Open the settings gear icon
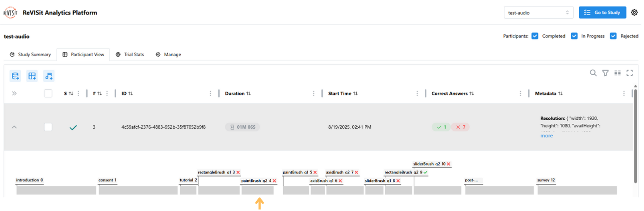 634,13
